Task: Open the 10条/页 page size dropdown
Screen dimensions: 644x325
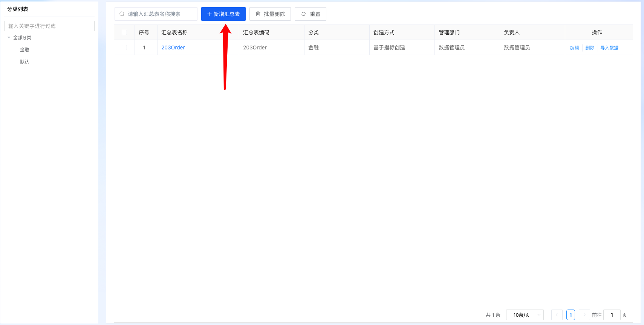Action: click(x=525, y=315)
